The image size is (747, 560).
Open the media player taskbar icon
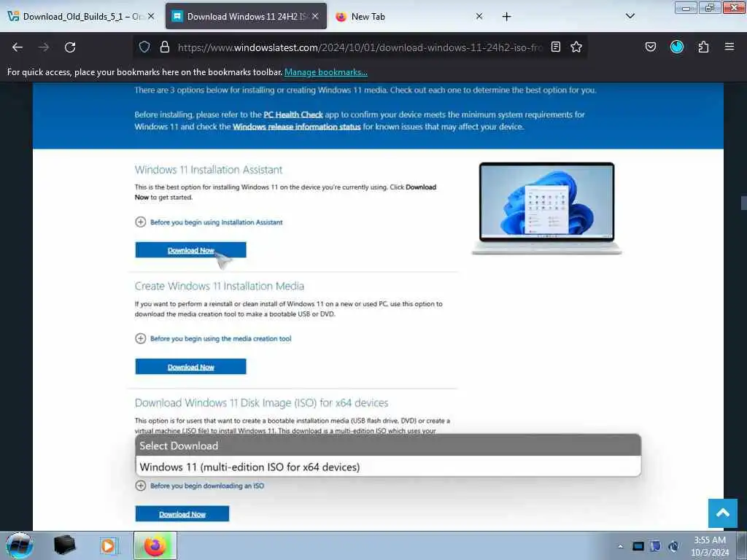point(109,545)
